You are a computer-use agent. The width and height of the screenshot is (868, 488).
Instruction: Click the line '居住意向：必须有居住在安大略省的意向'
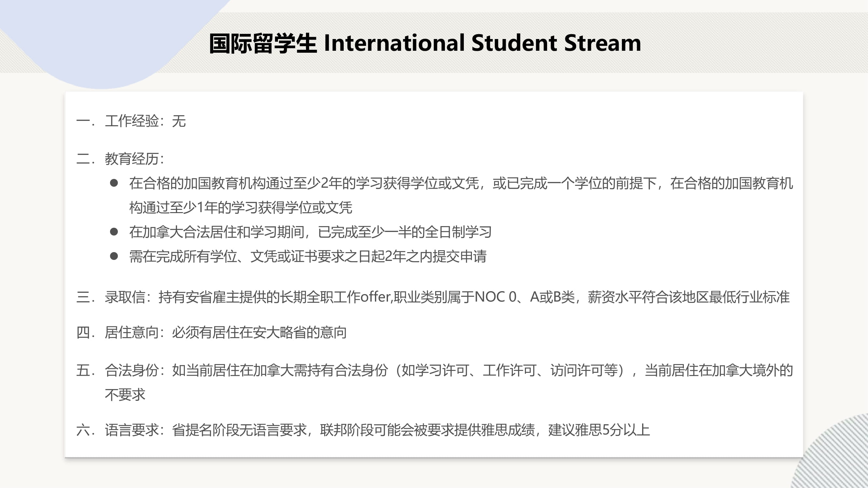tap(226, 332)
